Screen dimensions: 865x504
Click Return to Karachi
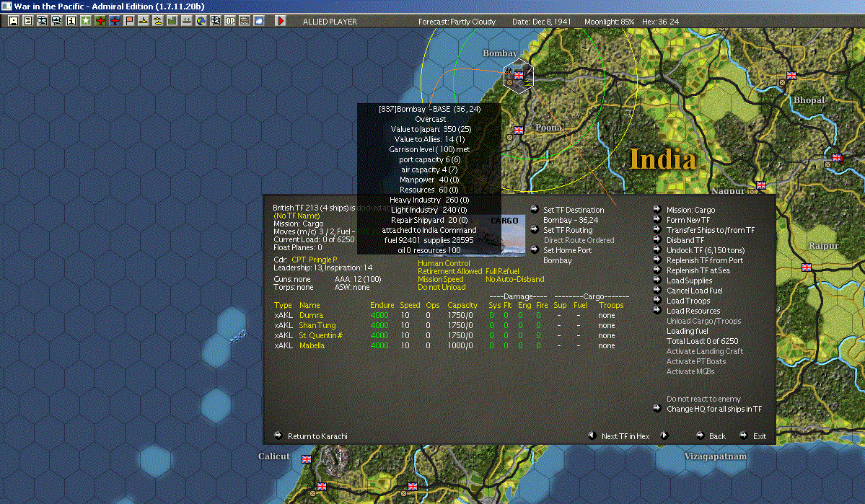pos(317,436)
